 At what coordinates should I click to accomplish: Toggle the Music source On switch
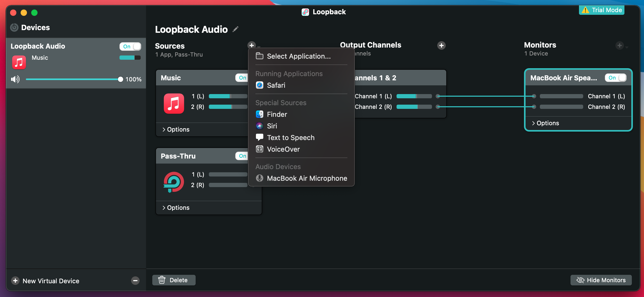pos(242,78)
